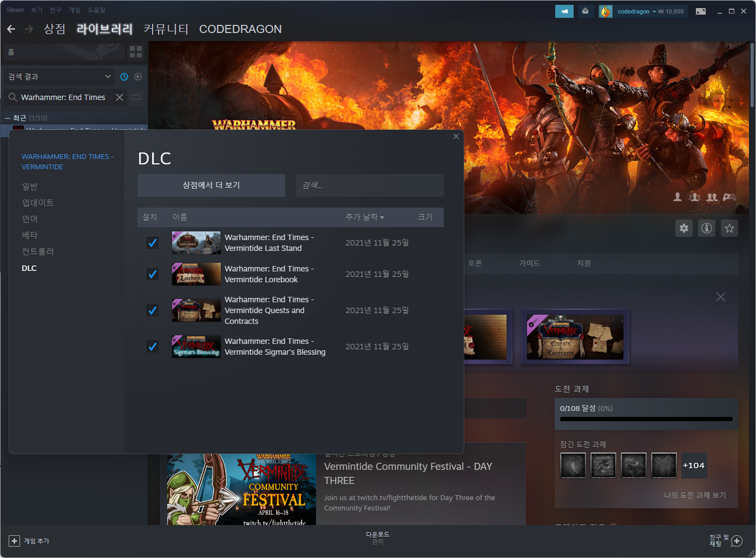
Task: Open the 게임 menu
Action: point(75,10)
